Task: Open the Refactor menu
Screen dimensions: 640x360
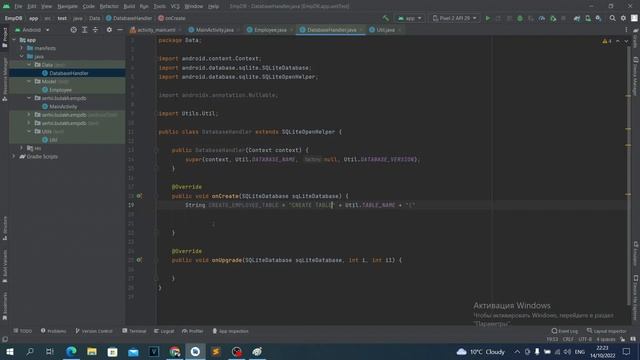Action: (109, 7)
